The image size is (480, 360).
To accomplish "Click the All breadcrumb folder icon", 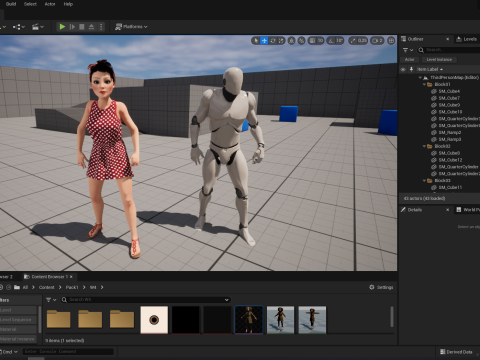I will click(17, 287).
